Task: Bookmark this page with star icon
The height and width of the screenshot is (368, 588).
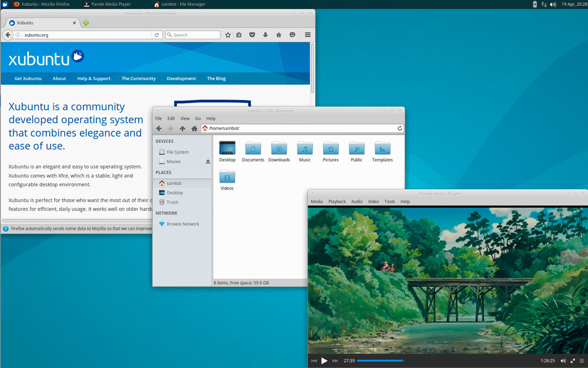Action: [228, 35]
